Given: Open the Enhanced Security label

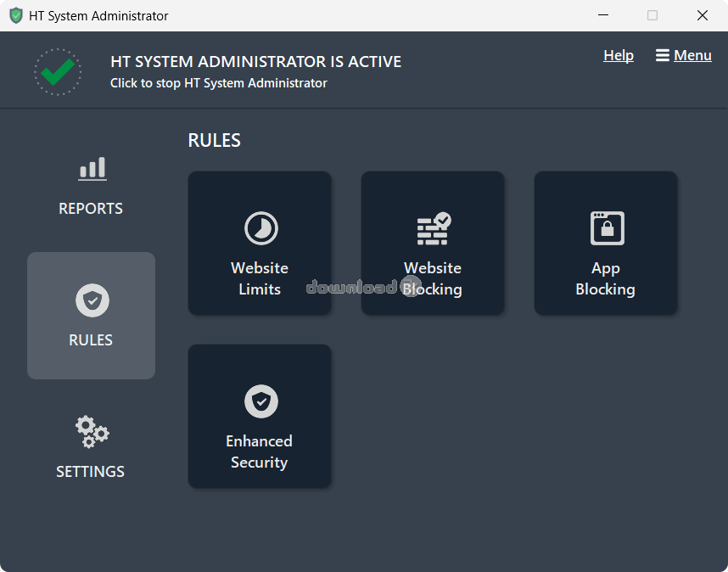Looking at the screenshot, I should [259, 451].
